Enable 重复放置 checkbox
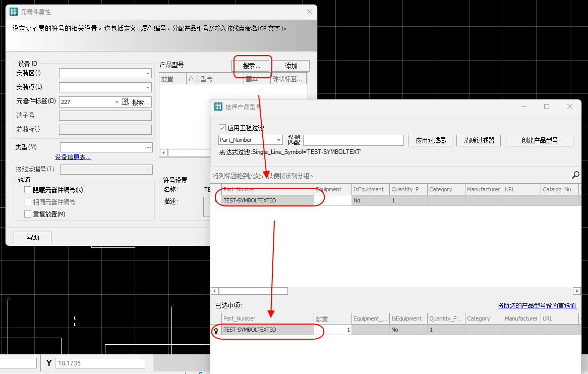Screen dimensions: 588x374 click(x=28, y=214)
